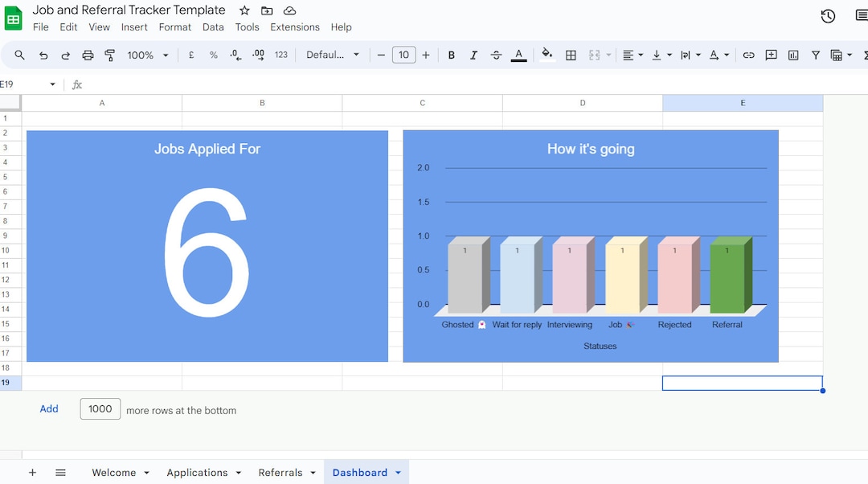The image size is (868, 484).
Task: Toggle italic formatting
Action: pyautogui.click(x=473, y=55)
